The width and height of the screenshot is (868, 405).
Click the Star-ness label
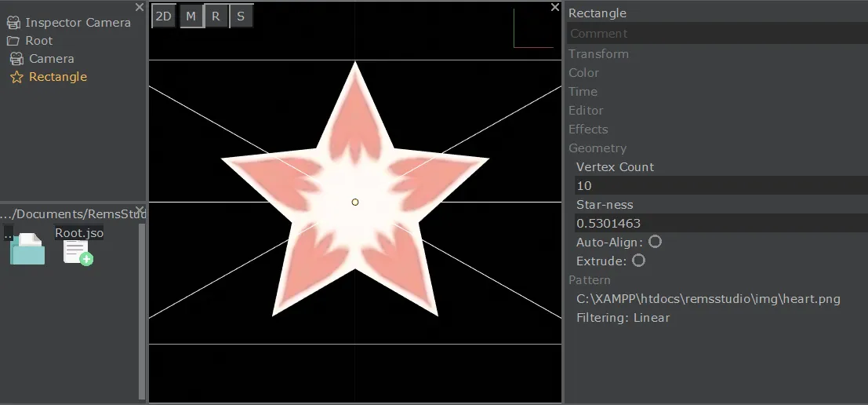[605, 204]
